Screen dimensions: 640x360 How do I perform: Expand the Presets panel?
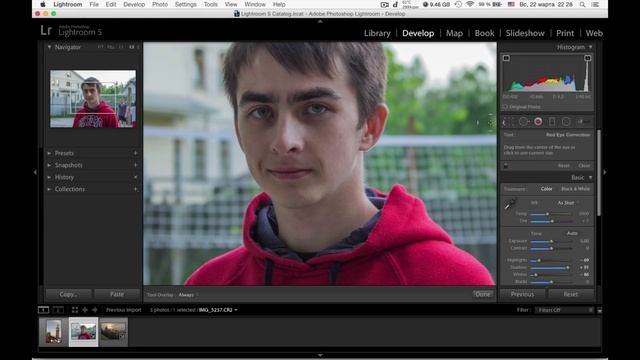49,153
